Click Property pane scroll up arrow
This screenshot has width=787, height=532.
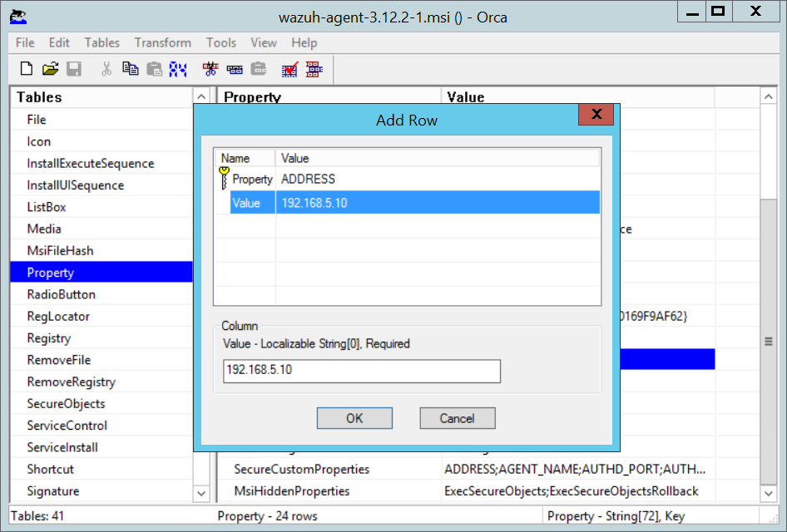769,96
